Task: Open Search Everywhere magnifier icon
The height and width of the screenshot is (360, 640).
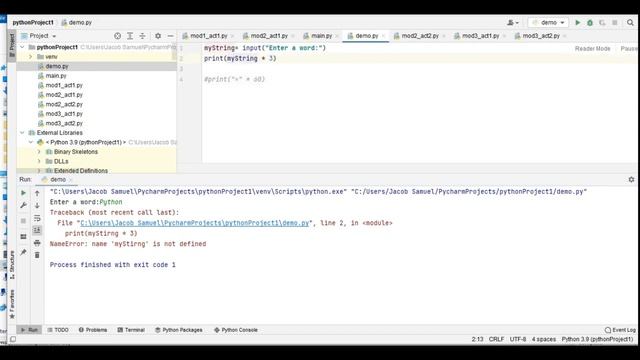Action: pyautogui.click(x=630, y=23)
